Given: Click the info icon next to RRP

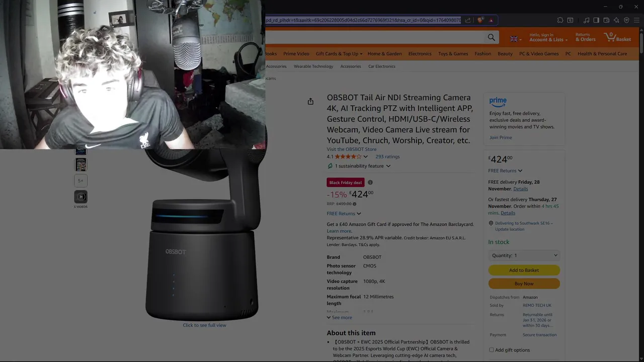Looking at the screenshot, I should tap(354, 204).
